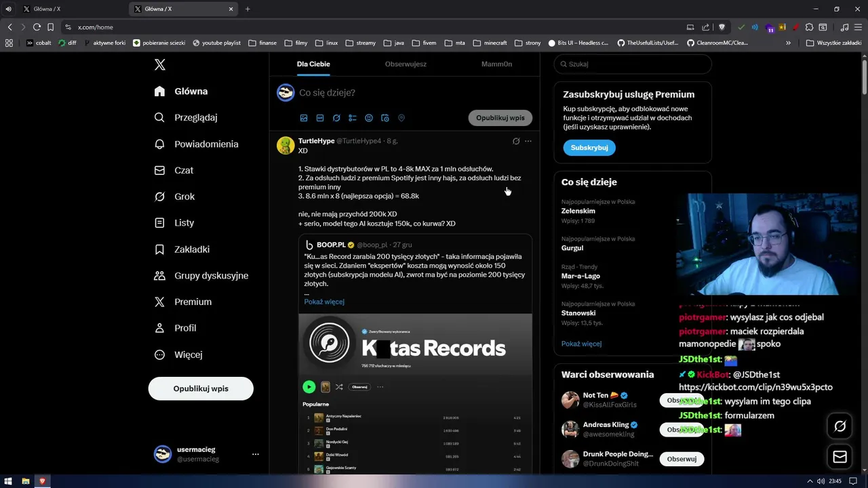Open a new browser tab
Image resolution: width=868 pixels, height=488 pixels.
(x=248, y=9)
